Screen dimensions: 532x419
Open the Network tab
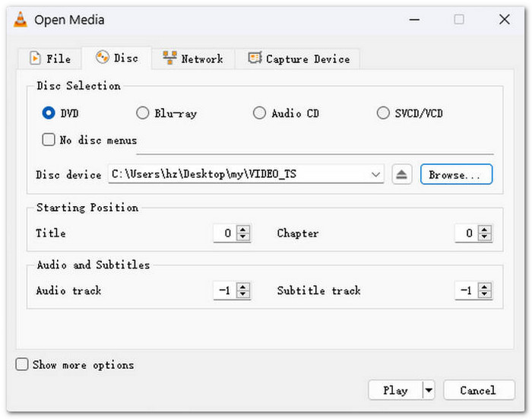point(193,59)
